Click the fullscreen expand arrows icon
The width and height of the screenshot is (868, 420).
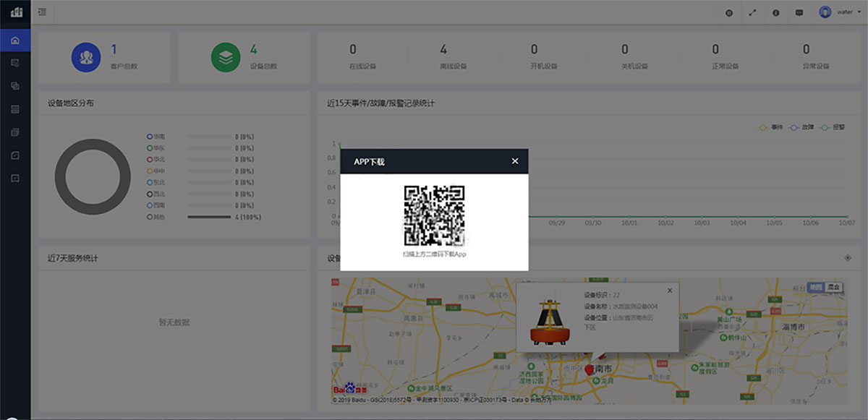[x=752, y=12]
